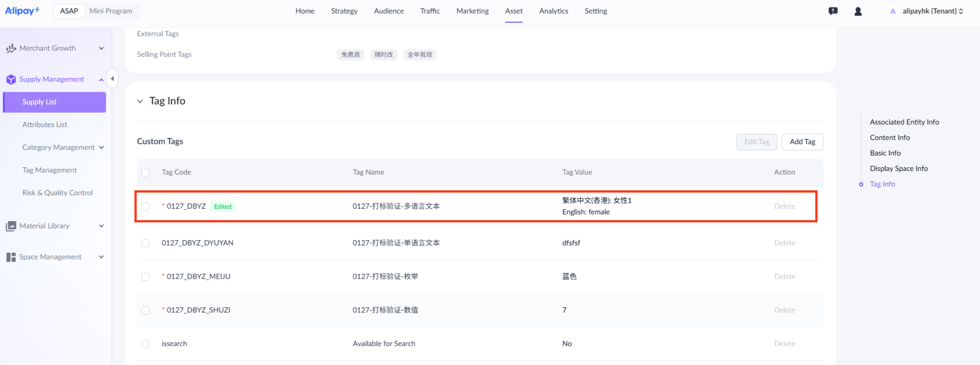This screenshot has width=980, height=365.
Task: Delete the 0127_DBYZ_SHUZI tag
Action: (784, 310)
